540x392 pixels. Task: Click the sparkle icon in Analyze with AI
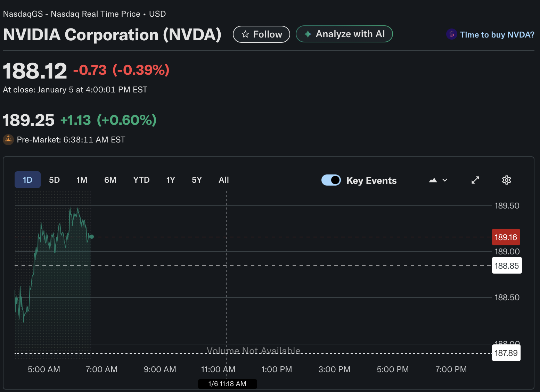(308, 34)
